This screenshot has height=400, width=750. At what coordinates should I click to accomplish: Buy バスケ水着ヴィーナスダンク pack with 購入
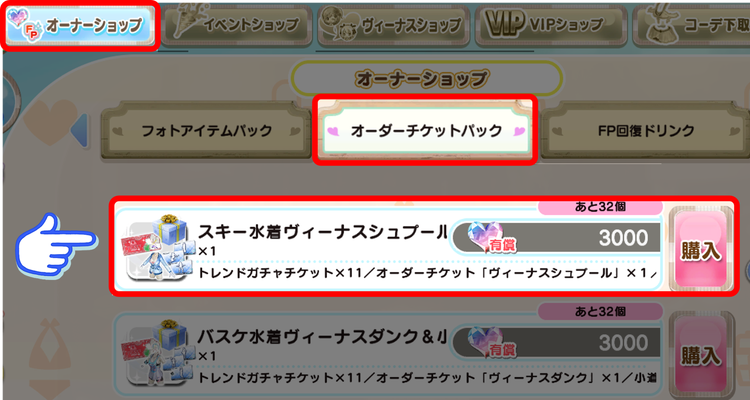(700, 356)
